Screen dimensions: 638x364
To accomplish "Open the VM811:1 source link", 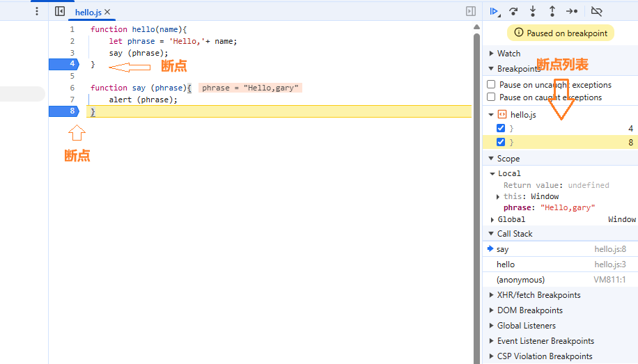I will (x=609, y=280).
